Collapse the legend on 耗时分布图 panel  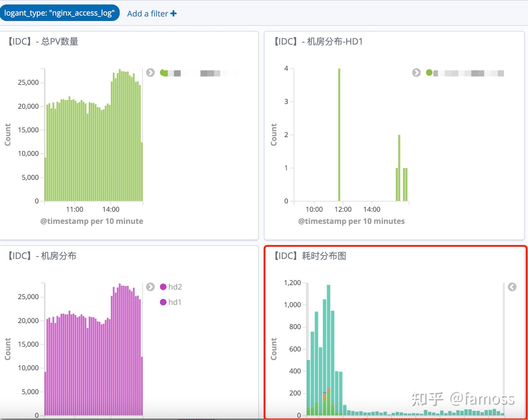click(512, 287)
